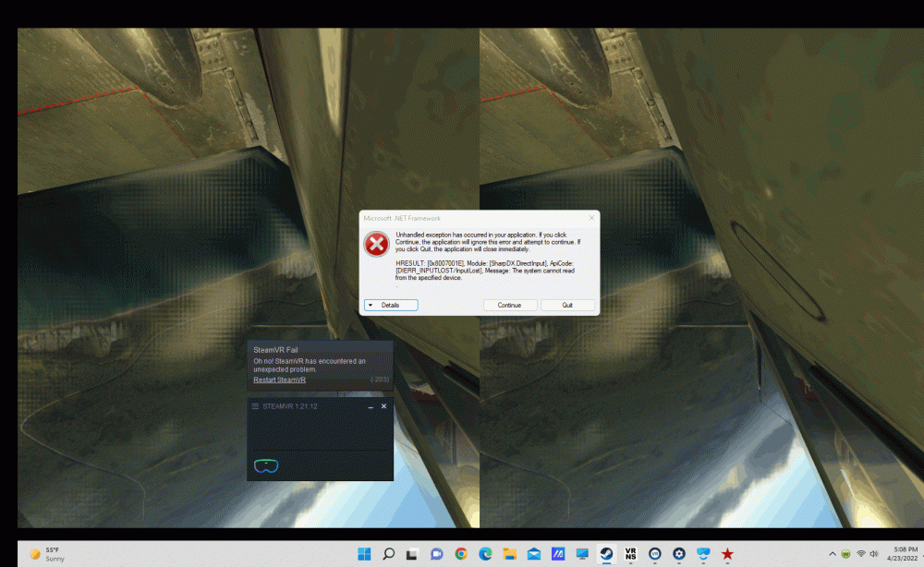Screen dimensions: 924x567
Task: Click the Restart SteamVR link
Action: (x=279, y=380)
